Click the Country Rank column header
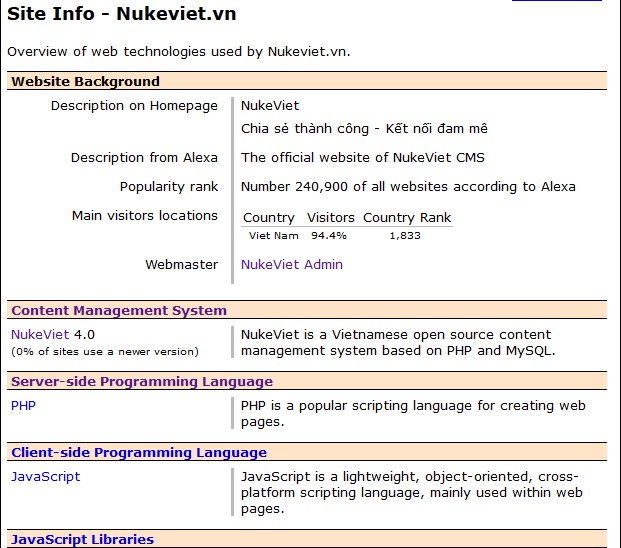Viewport: 621px width, 548px height. click(x=407, y=218)
